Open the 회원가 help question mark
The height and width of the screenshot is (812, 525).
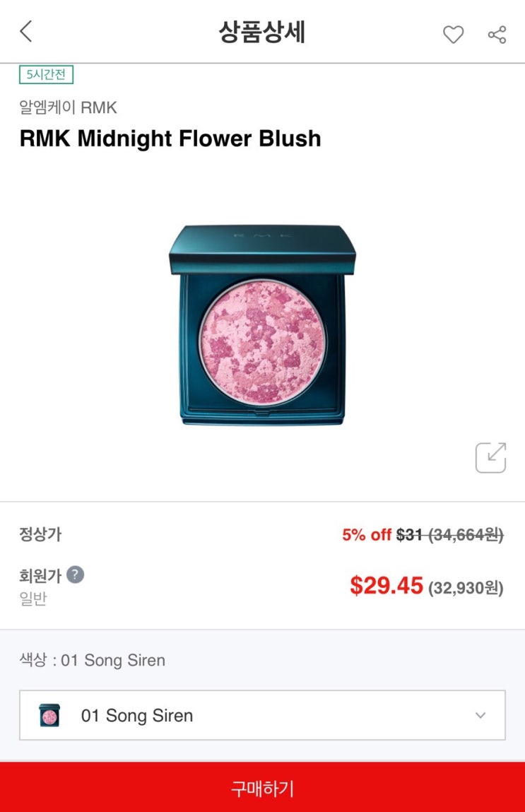pos(75,575)
